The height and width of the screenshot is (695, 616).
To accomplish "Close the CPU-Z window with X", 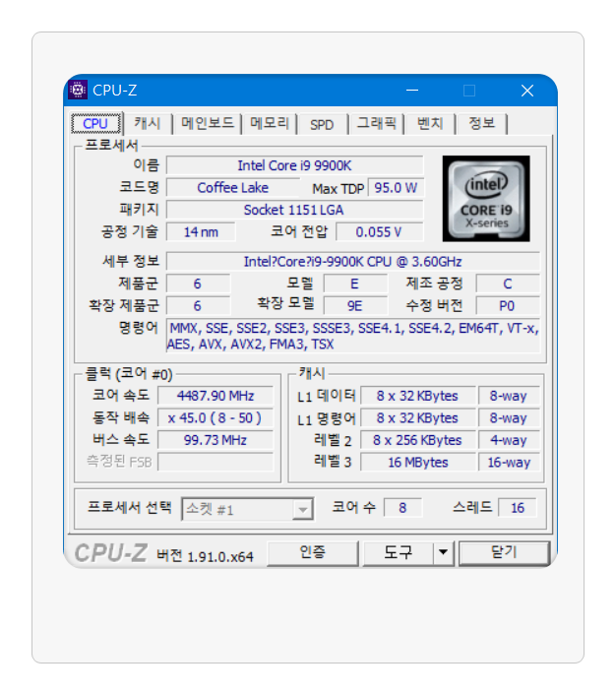I will [526, 91].
